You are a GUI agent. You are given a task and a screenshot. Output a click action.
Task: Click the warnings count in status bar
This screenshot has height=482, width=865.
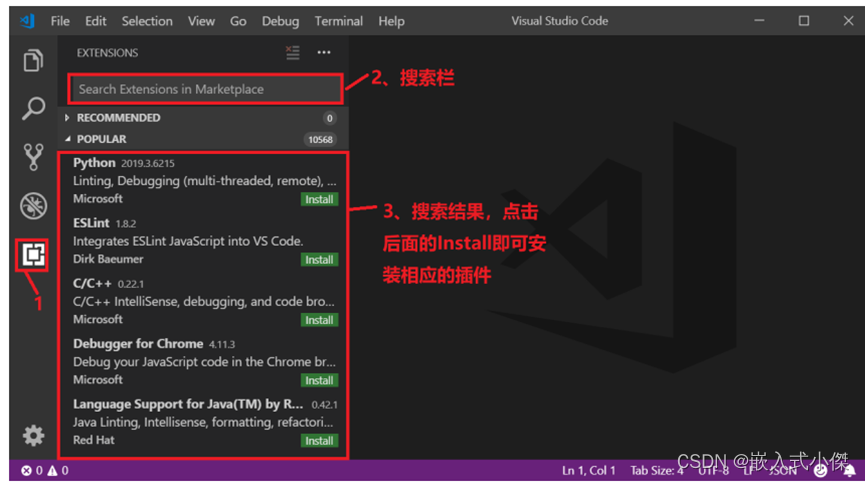[58, 470]
